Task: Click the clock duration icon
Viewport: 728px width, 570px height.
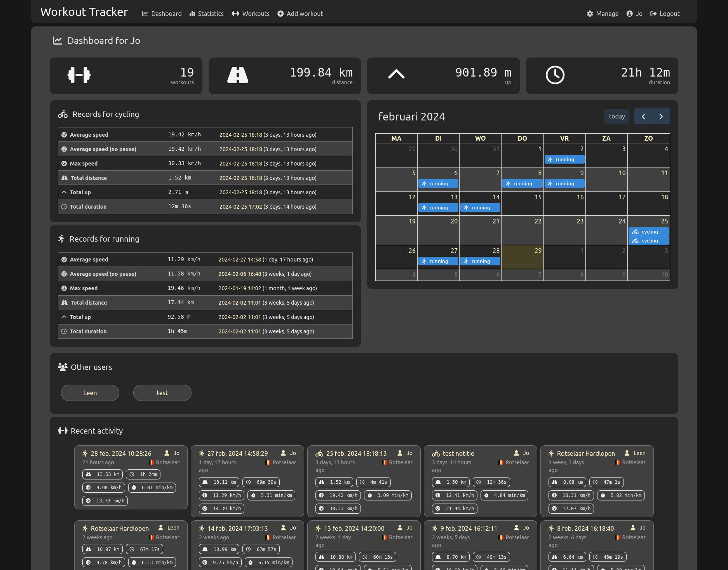Action: click(555, 75)
